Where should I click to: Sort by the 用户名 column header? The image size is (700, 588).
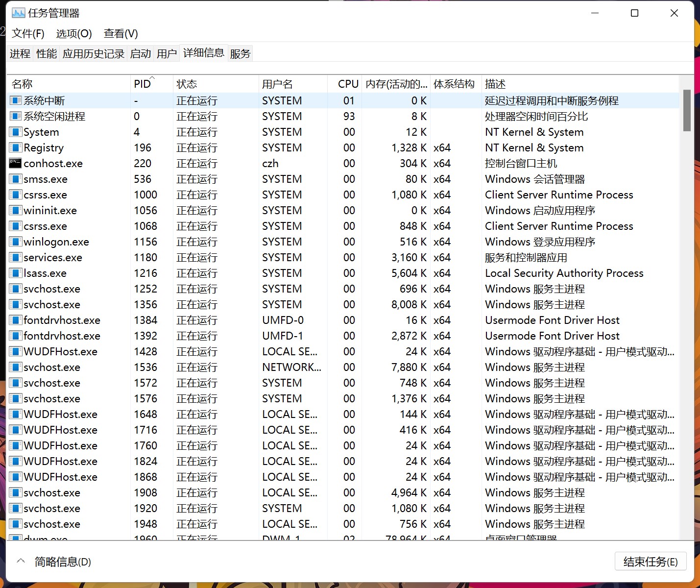pyautogui.click(x=293, y=84)
